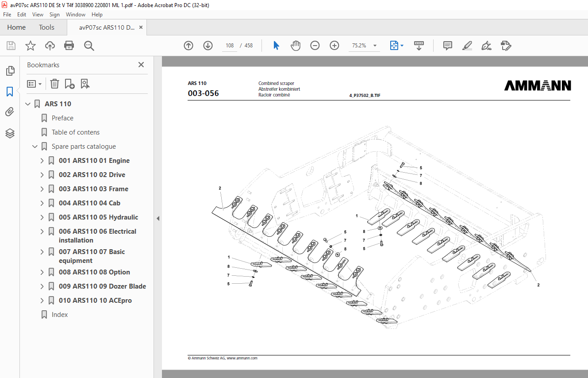Close the Bookmarks panel

(x=141, y=65)
